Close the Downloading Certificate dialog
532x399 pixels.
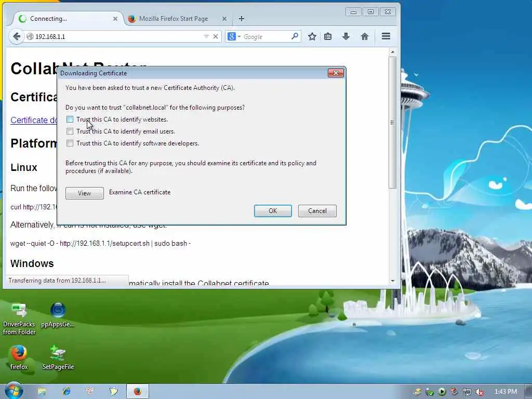pyautogui.click(x=336, y=73)
